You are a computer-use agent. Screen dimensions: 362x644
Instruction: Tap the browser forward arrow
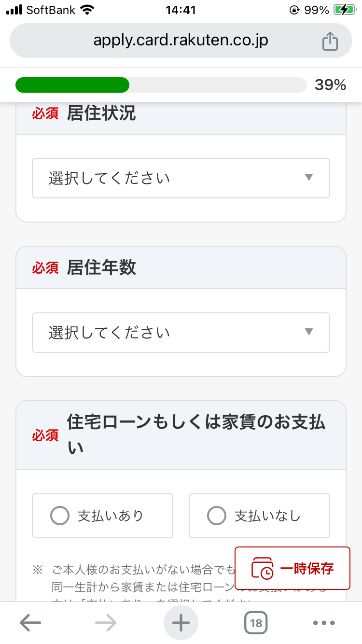[106, 623]
